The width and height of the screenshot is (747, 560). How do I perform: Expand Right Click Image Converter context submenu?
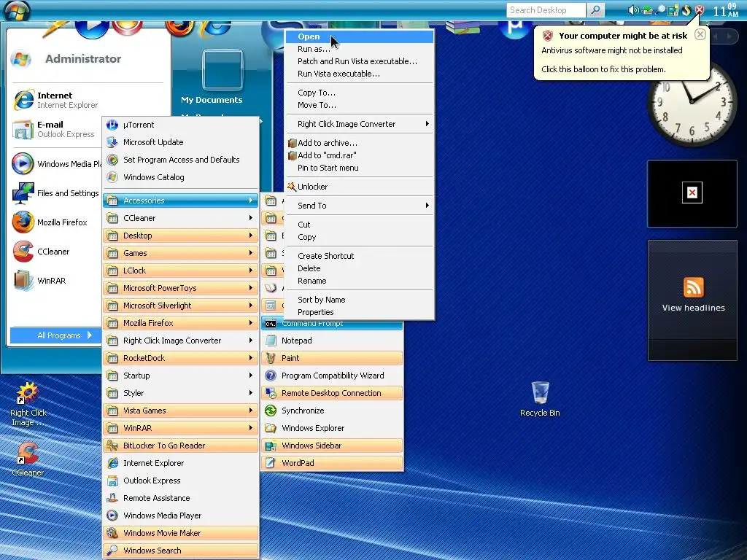[360, 124]
